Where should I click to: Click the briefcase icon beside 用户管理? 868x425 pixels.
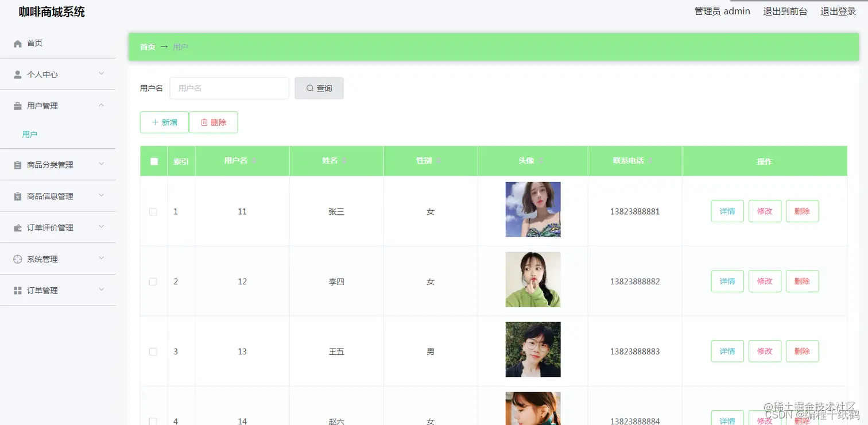17,106
